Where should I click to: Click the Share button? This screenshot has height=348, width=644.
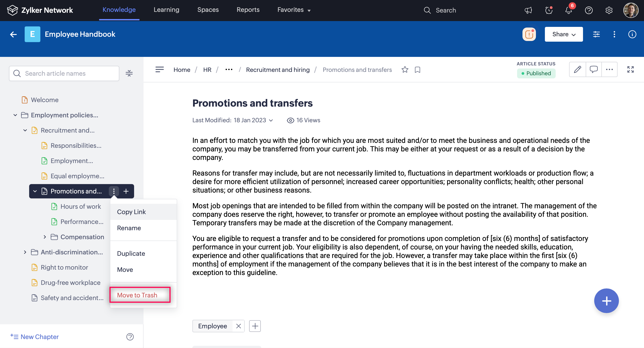[563, 34]
